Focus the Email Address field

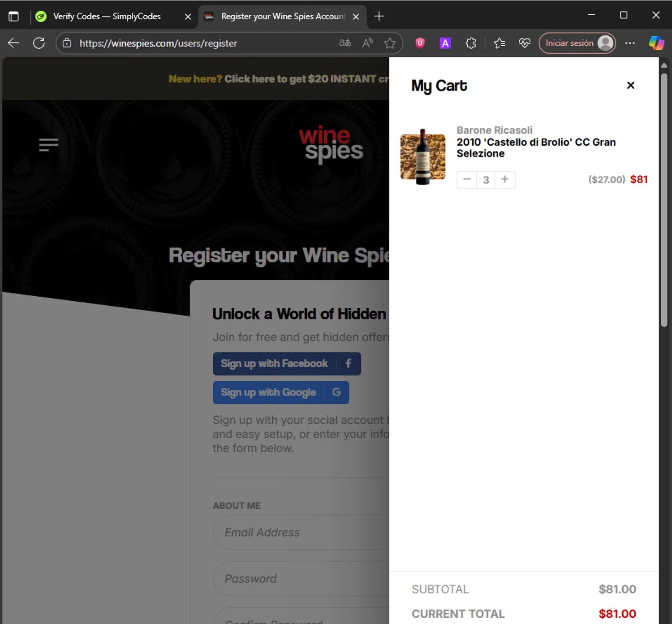[x=301, y=532]
